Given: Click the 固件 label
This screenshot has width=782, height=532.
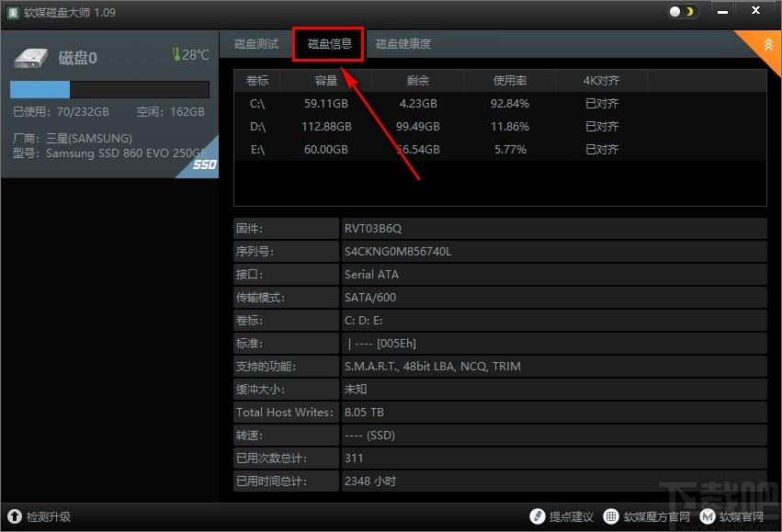Looking at the screenshot, I should (249, 229).
